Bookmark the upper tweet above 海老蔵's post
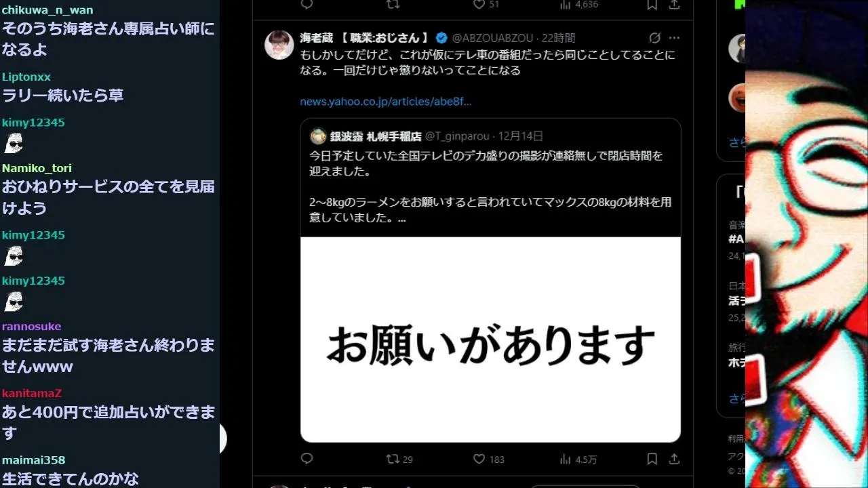 point(652,4)
